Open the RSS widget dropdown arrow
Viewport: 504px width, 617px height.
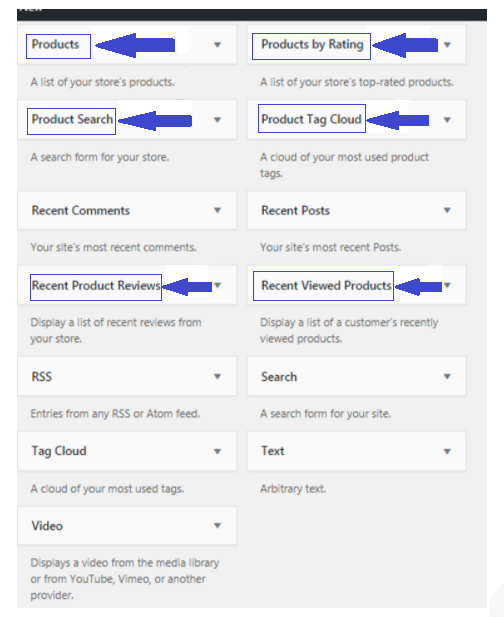click(217, 377)
